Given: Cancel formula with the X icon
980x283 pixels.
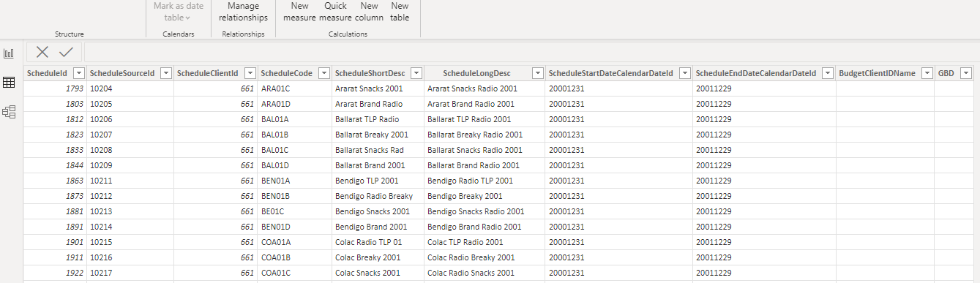Looking at the screenshot, I should tap(42, 52).
